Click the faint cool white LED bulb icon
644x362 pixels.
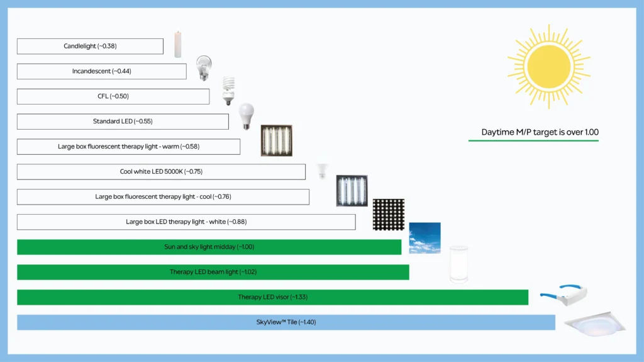323,171
